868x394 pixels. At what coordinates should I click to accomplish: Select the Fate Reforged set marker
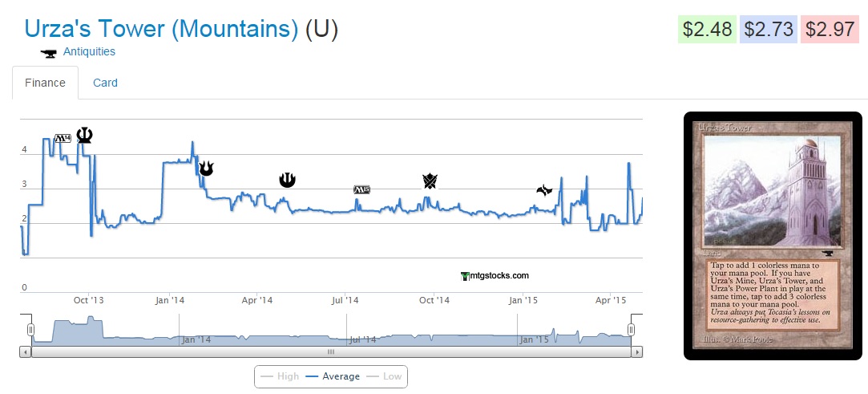(545, 190)
